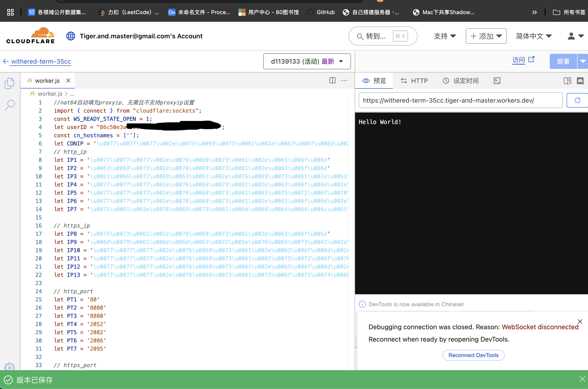This screenshot has width=588, height=389.
Task: Open the Explorer files icon in the sidebar
Action: (9, 83)
